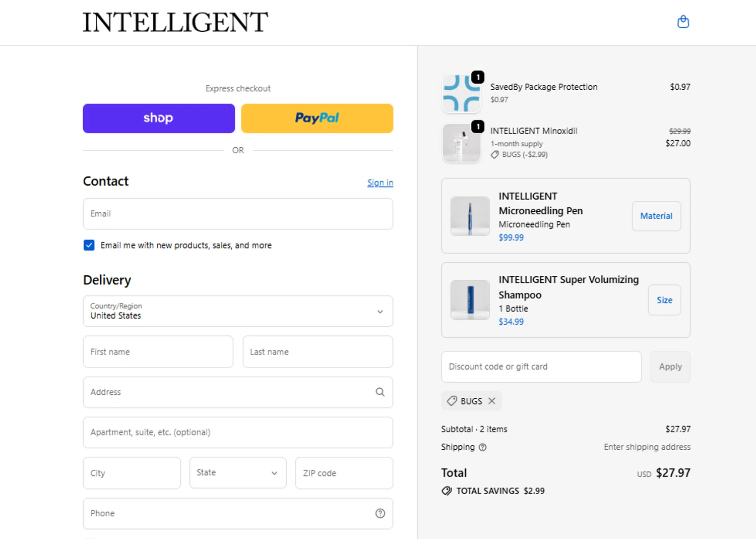This screenshot has width=756, height=539.
Task: Click the INTELLIGENT store logo
Action: [175, 22]
